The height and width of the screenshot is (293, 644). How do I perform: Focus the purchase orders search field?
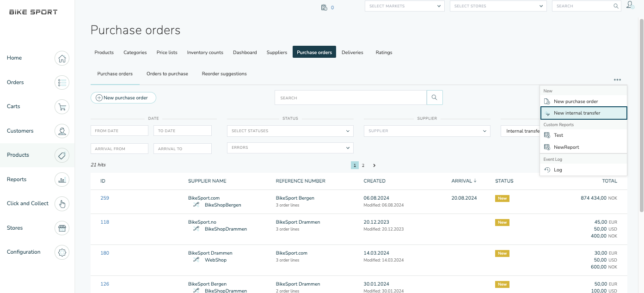point(350,98)
